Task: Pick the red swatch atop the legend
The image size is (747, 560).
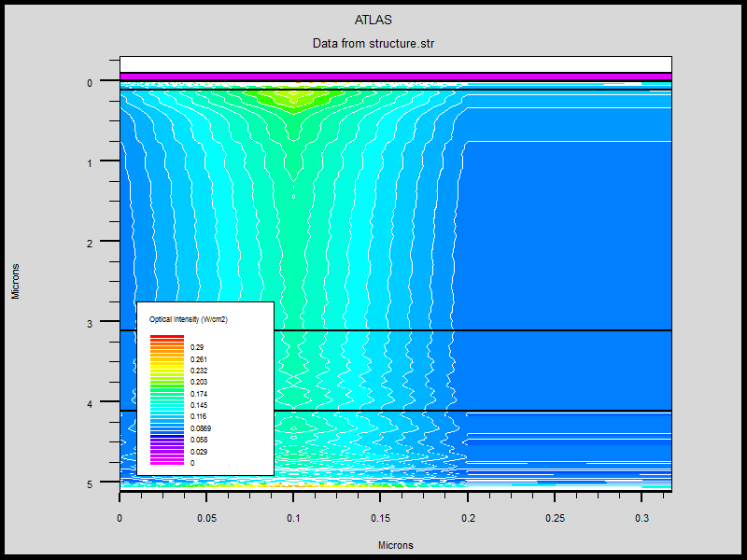Action: coord(167,337)
